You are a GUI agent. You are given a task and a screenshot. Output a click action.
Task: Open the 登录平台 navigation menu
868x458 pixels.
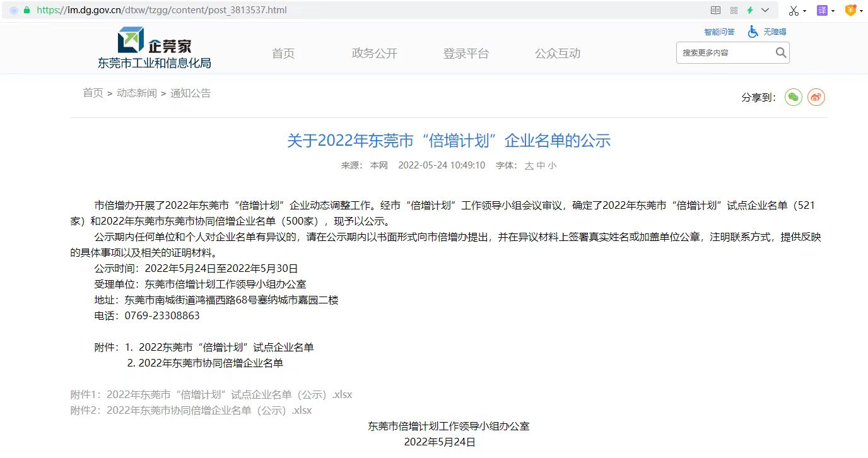[x=466, y=54]
